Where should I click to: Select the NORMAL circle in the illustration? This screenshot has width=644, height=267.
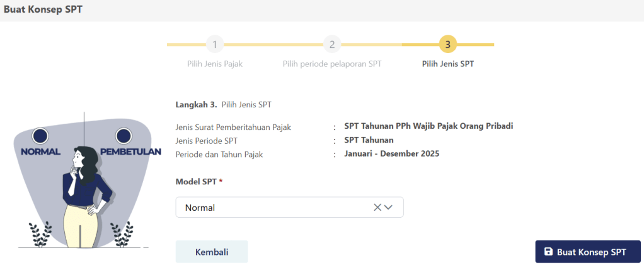40,136
